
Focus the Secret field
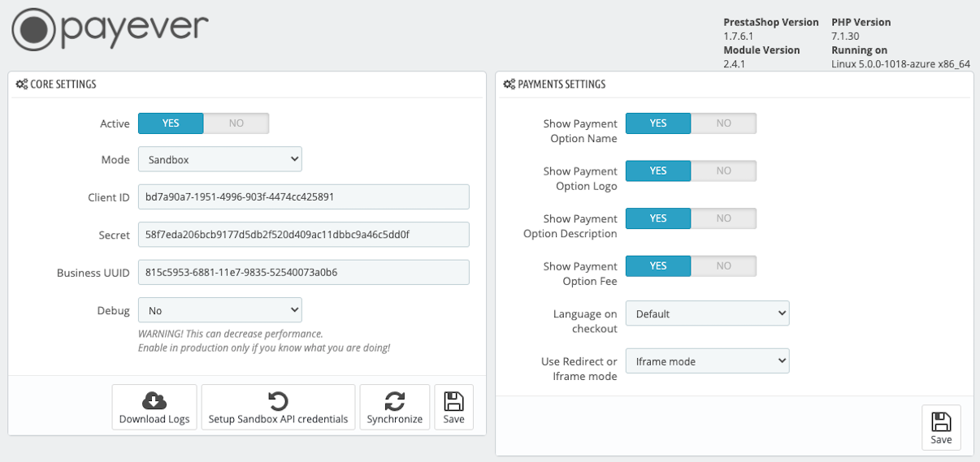[x=304, y=235]
